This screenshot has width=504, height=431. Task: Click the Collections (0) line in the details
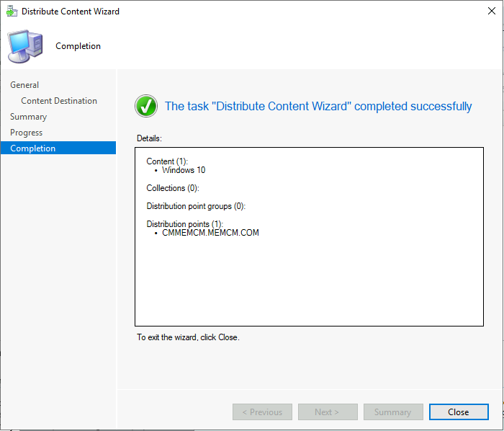click(172, 188)
